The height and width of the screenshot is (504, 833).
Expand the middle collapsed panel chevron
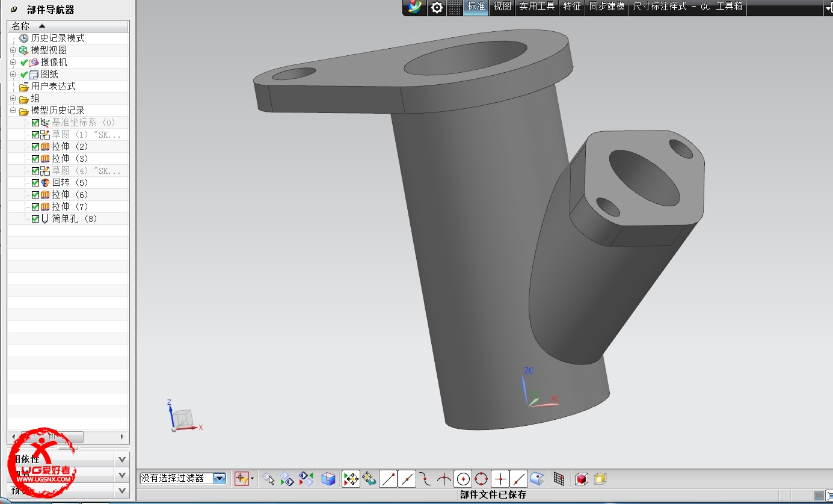pyautogui.click(x=122, y=475)
